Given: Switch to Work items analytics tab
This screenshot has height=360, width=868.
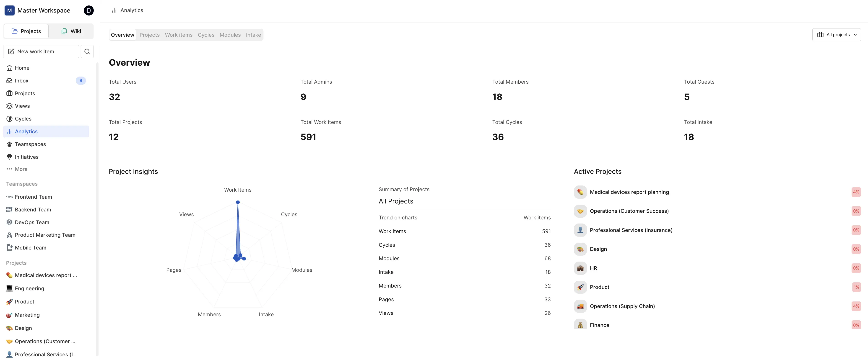Looking at the screenshot, I should pos(179,35).
